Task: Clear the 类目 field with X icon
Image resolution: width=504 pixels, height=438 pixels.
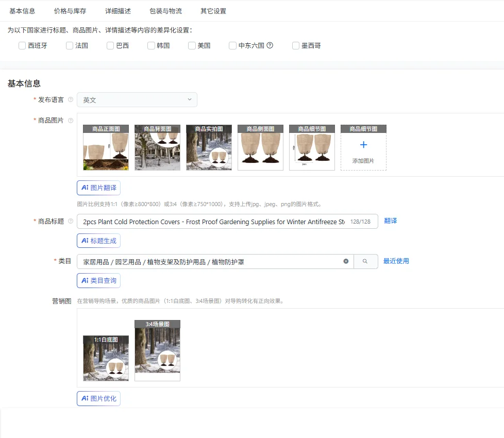Action: 346,261
